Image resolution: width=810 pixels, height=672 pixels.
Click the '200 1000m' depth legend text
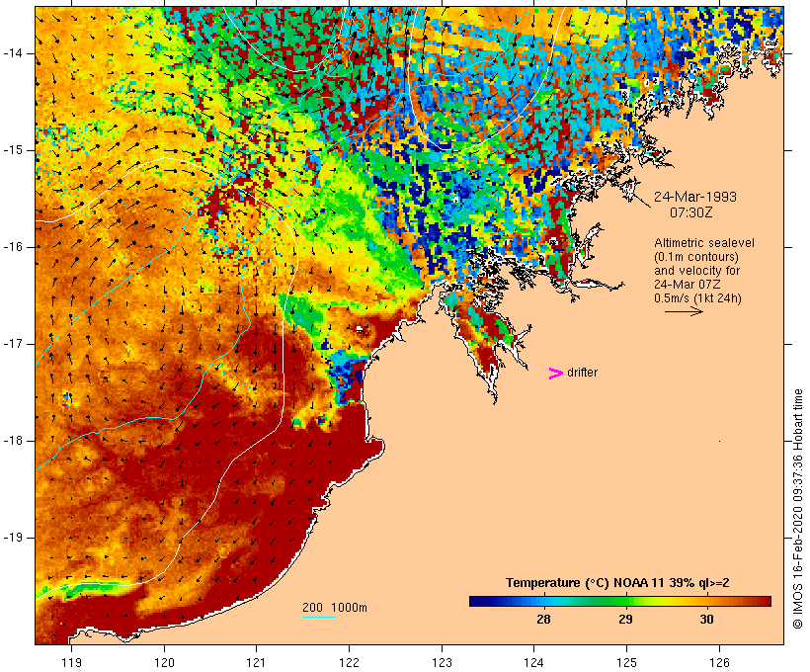click(x=334, y=607)
